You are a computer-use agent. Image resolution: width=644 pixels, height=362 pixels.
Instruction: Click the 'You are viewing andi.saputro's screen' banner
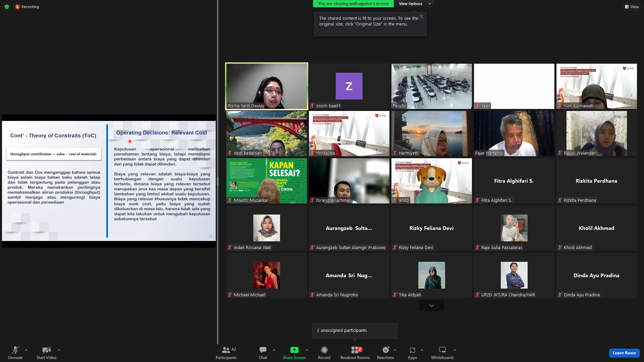(353, 4)
